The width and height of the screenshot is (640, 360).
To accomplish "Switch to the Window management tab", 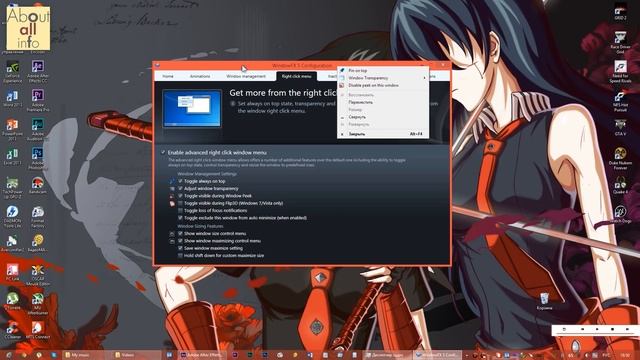I will (x=246, y=76).
